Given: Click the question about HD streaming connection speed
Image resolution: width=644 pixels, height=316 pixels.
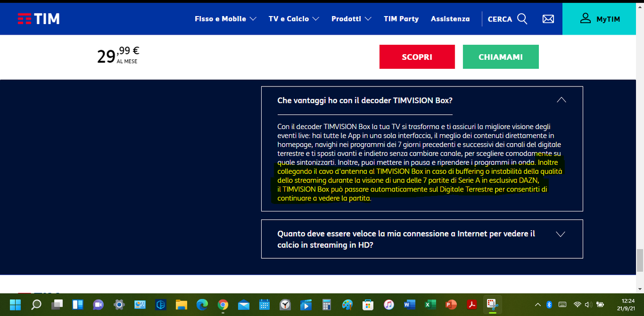Looking at the screenshot, I should (x=406, y=239).
